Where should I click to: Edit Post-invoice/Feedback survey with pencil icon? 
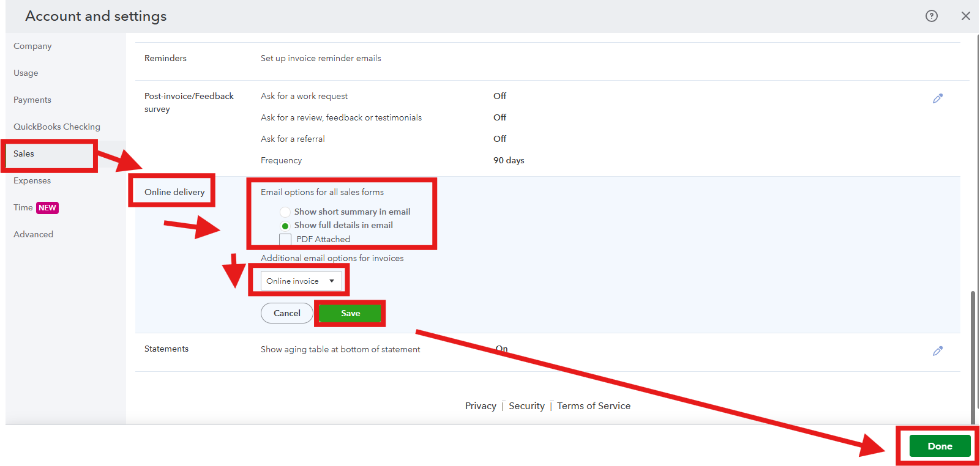click(x=937, y=98)
